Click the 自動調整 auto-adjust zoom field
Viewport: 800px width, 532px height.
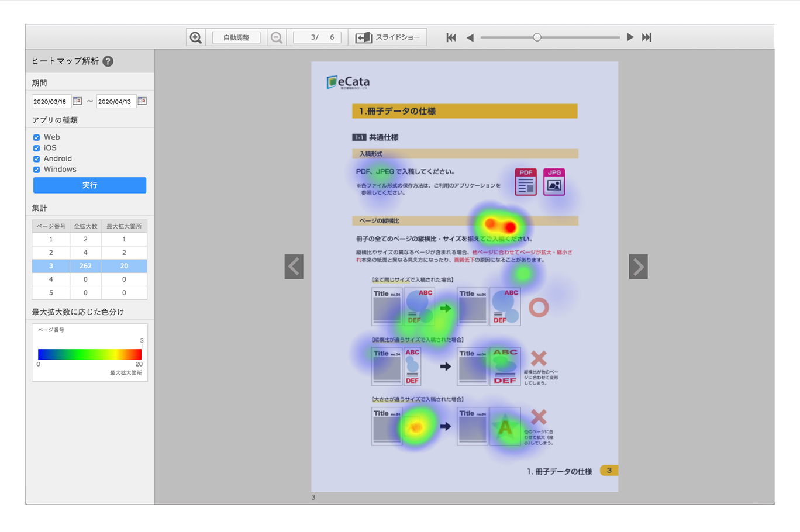(236, 37)
